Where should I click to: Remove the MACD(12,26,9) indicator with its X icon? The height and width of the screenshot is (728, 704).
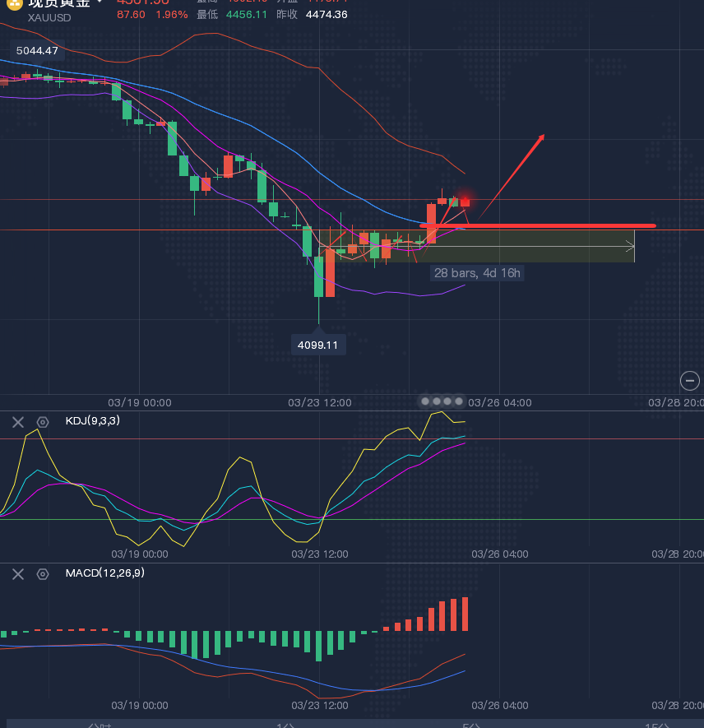tap(17, 573)
